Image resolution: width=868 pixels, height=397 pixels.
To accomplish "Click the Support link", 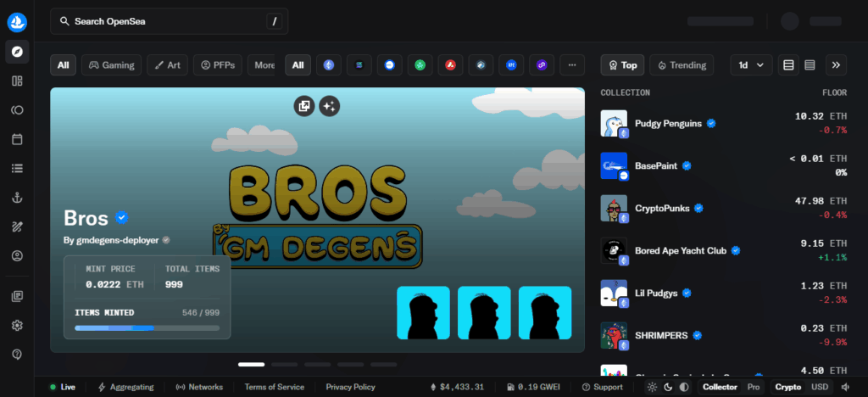I will point(603,387).
